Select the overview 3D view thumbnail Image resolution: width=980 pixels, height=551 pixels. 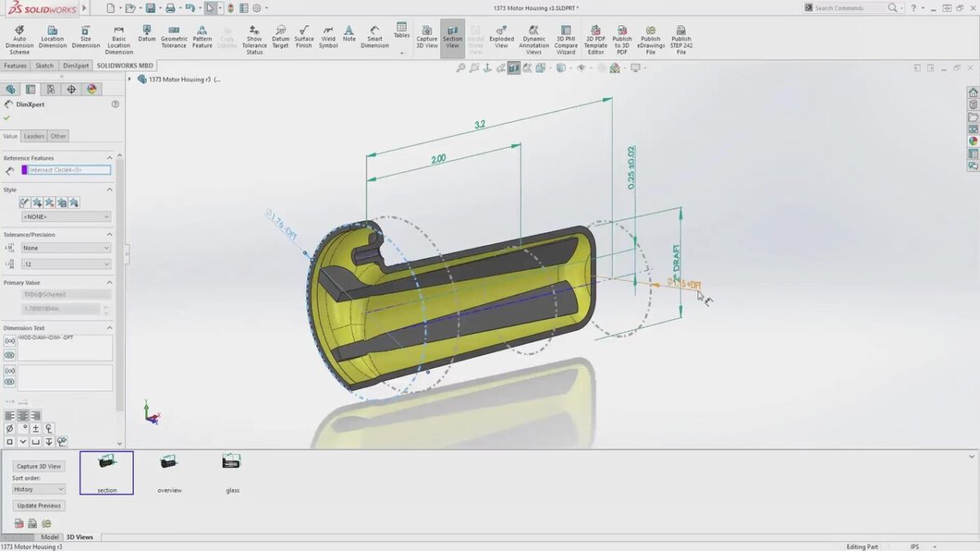pos(169,473)
